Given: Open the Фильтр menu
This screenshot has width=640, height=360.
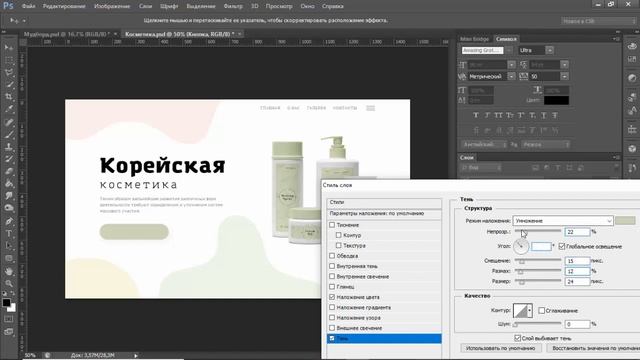Looking at the screenshot, I should click(x=233, y=6).
